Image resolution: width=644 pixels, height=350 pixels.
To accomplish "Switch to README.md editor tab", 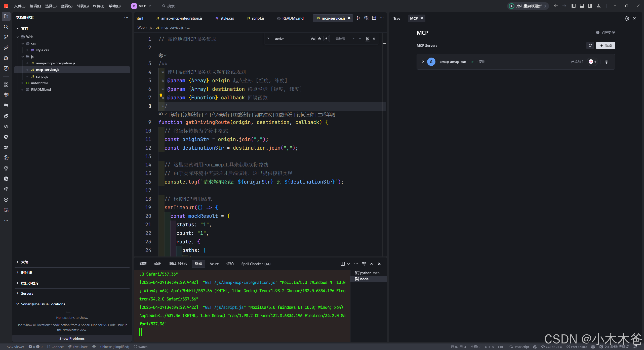I will [x=293, y=18].
